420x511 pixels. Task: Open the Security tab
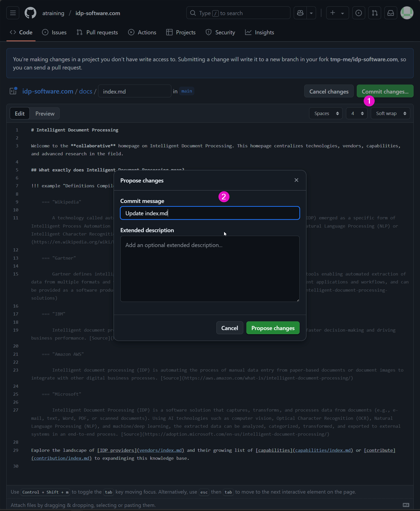point(220,32)
